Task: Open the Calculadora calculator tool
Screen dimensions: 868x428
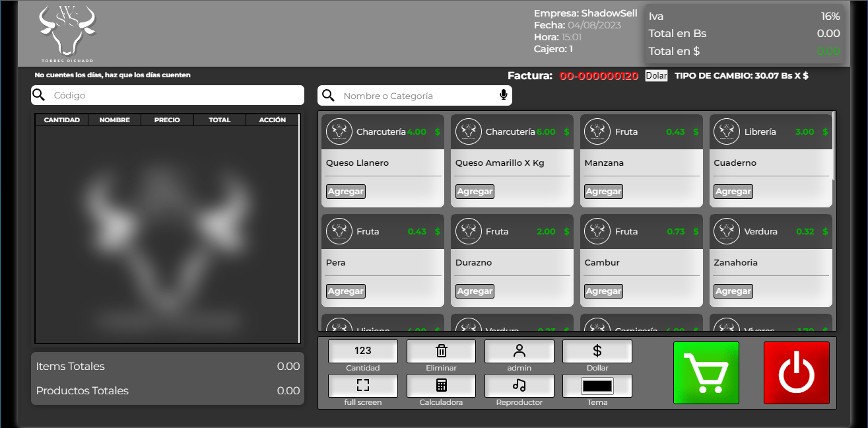Action: click(x=441, y=386)
